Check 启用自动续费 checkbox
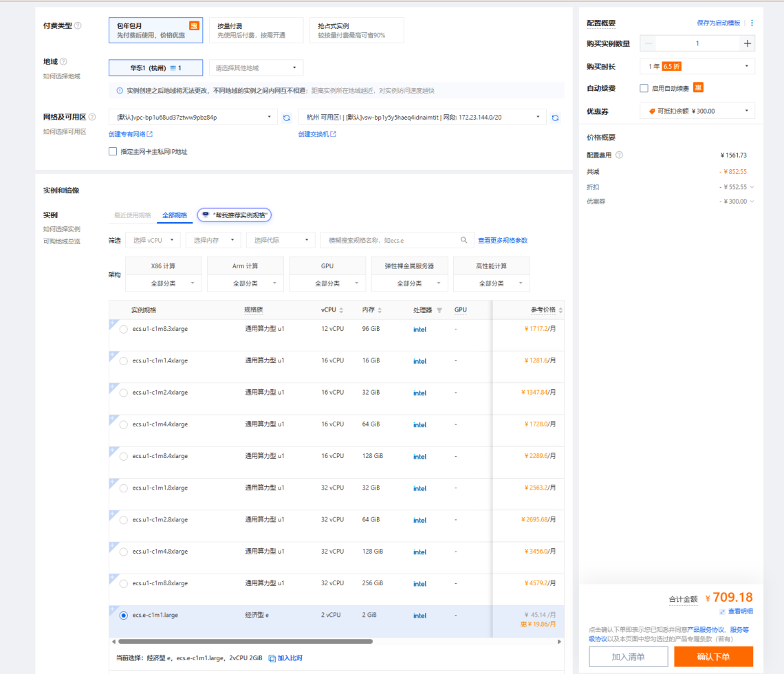 pos(644,88)
